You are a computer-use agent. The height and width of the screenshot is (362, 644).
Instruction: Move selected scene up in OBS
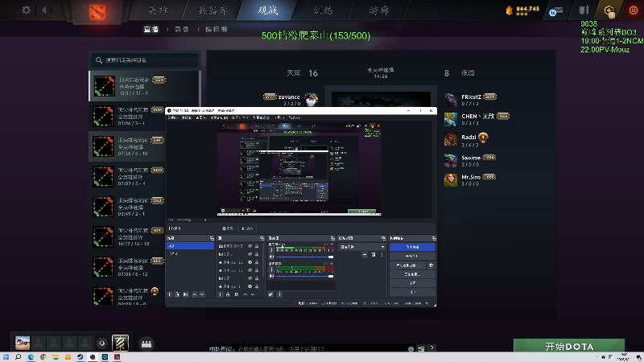pyautogui.click(x=194, y=294)
